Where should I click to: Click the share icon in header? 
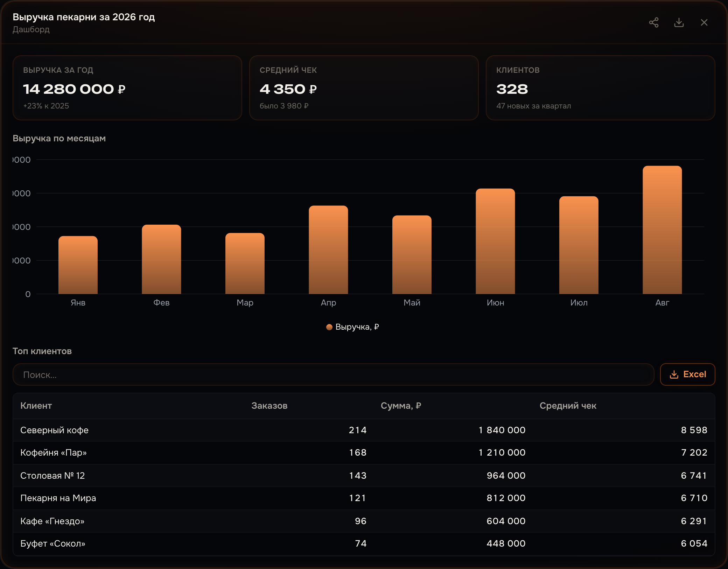pyautogui.click(x=653, y=22)
